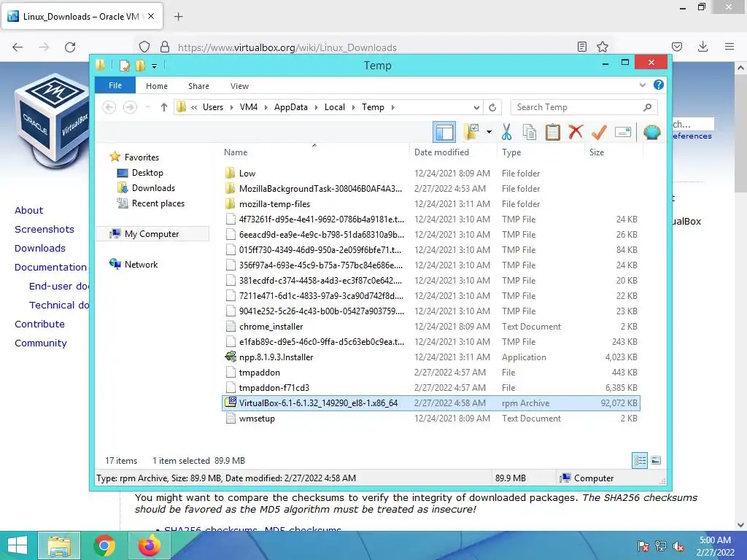Select the npp.8.1.9.3.Installer application file
747x560 pixels.
(x=276, y=357)
